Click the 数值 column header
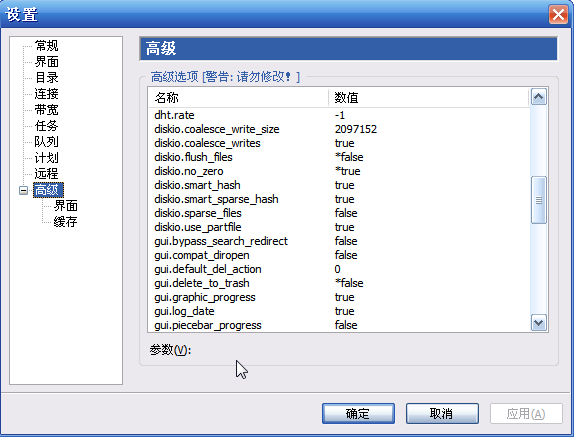The image size is (574, 437). 429,98
